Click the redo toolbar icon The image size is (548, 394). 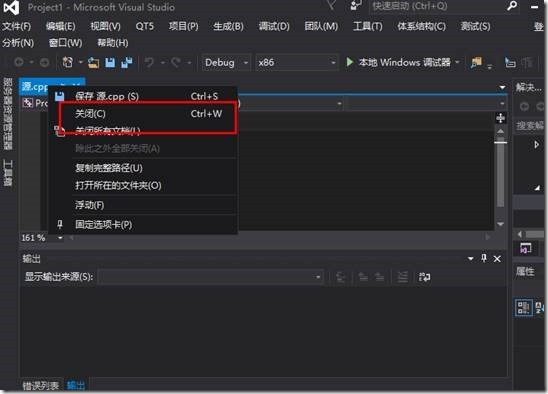tap(176, 63)
